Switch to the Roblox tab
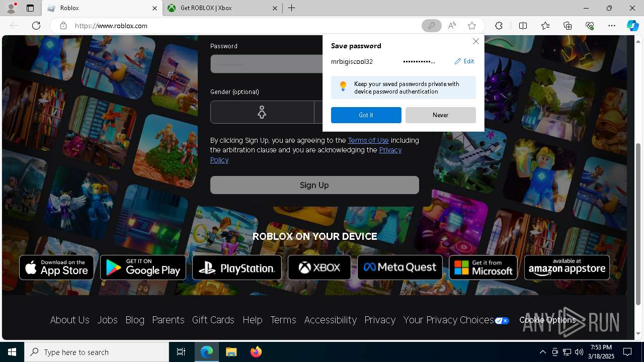This screenshot has height=362, width=644. 102,8
